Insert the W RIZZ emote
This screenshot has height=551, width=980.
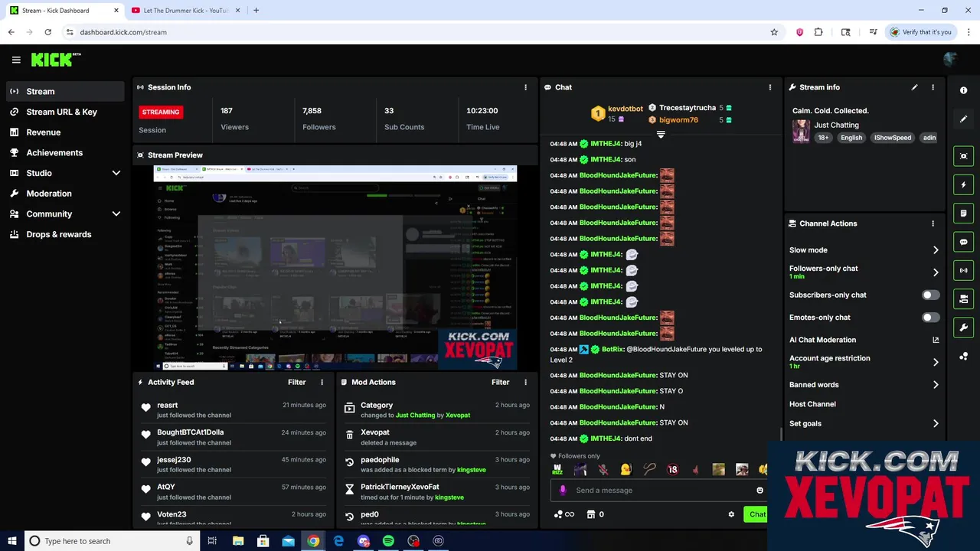coord(557,469)
